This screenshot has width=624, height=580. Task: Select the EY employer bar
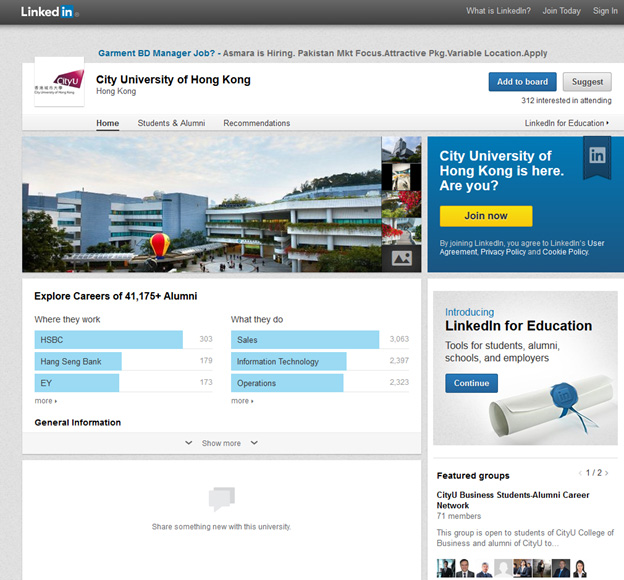tap(77, 383)
